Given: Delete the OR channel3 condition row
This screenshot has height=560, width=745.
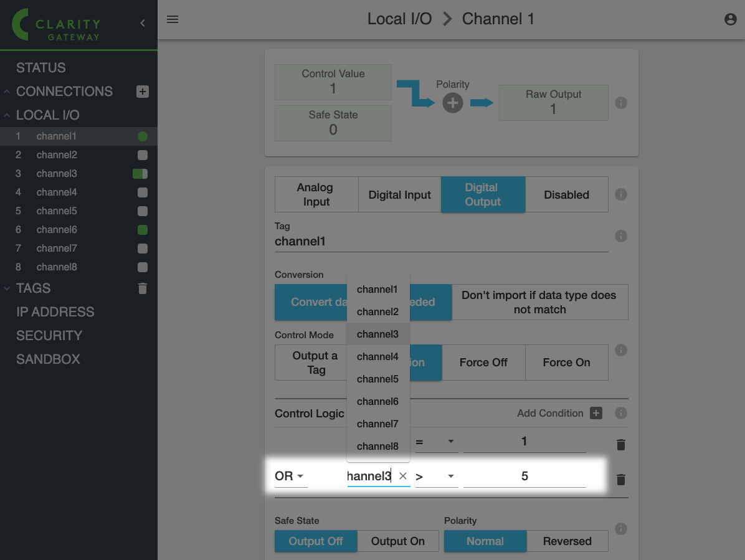Looking at the screenshot, I should tap(620, 480).
